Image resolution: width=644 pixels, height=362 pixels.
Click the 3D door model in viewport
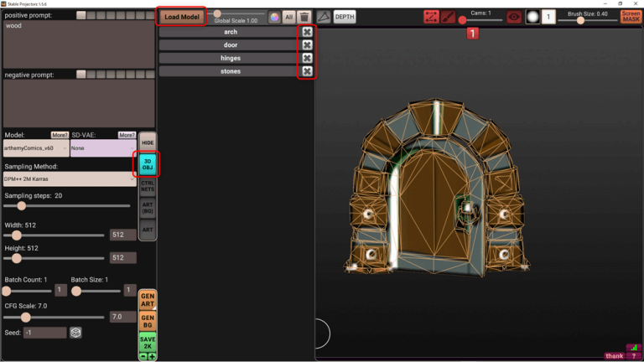[436, 189]
